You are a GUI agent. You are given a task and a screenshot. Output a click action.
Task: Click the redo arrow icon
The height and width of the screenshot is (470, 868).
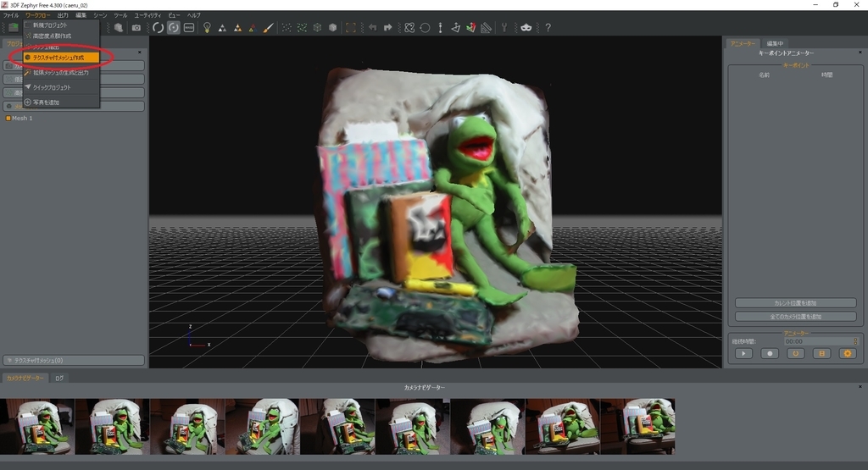click(x=387, y=28)
